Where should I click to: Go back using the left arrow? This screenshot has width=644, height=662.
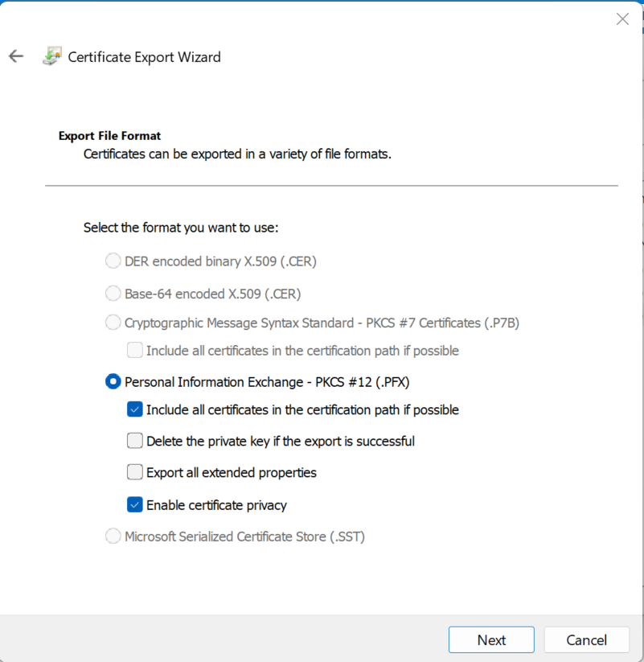coord(16,56)
